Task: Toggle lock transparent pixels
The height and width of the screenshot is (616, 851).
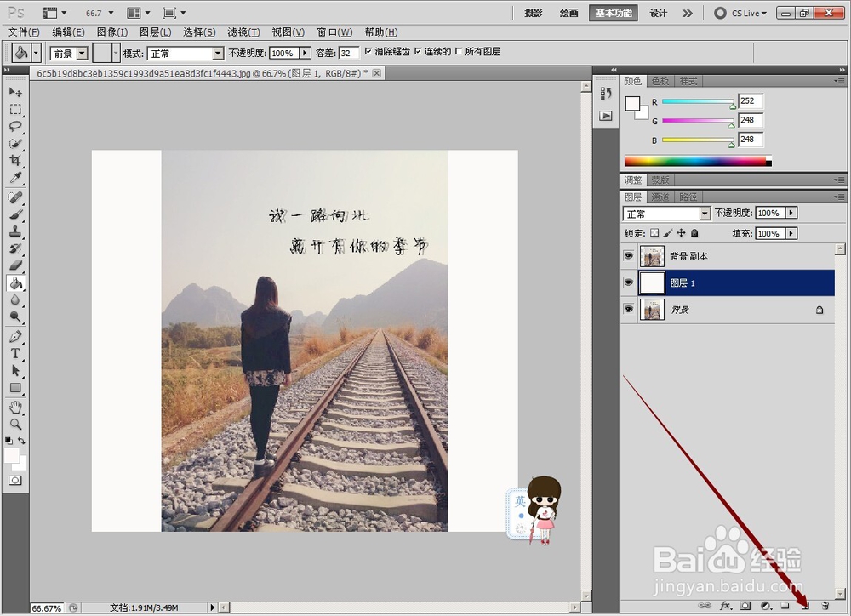Action: click(x=654, y=233)
